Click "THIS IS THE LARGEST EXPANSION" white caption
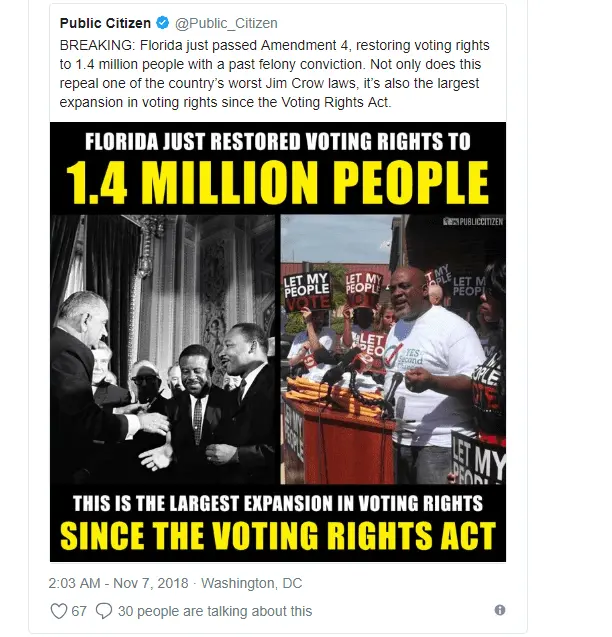This screenshot has height=637, width=612. [277, 503]
